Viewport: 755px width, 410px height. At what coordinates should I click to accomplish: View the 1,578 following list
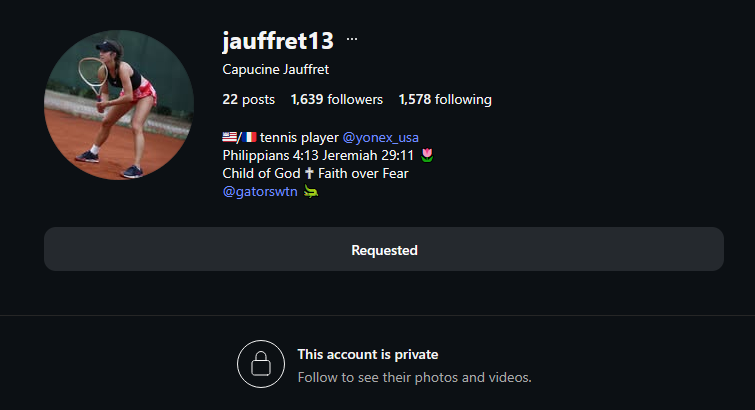click(x=445, y=100)
